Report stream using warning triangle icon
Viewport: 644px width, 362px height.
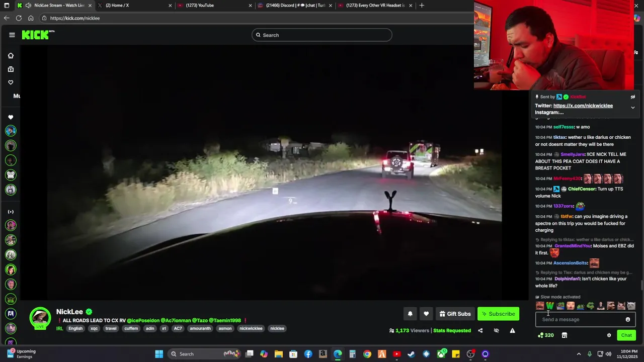click(x=512, y=330)
